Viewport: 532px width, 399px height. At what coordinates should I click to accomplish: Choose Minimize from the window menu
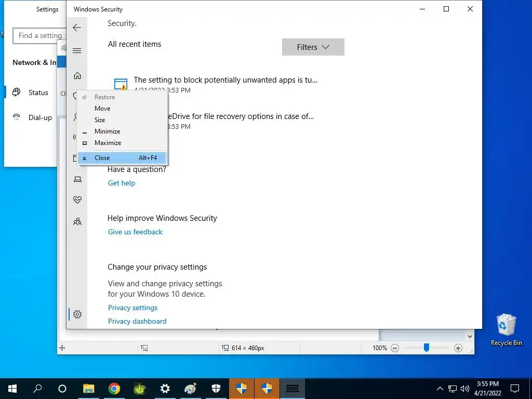pyautogui.click(x=122, y=131)
